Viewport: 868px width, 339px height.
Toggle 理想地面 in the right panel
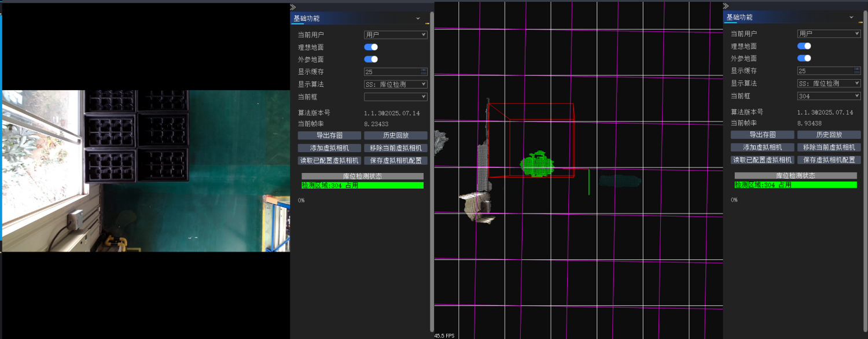pyautogui.click(x=804, y=46)
